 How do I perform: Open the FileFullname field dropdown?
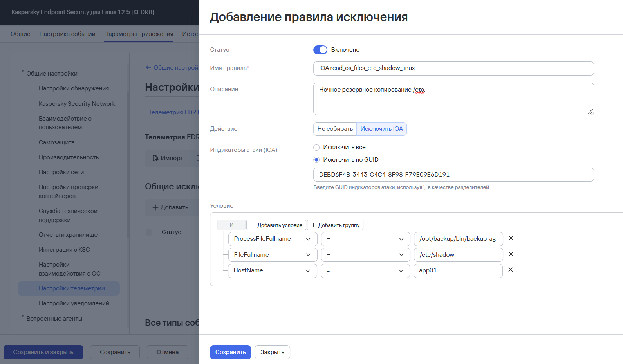click(273, 255)
